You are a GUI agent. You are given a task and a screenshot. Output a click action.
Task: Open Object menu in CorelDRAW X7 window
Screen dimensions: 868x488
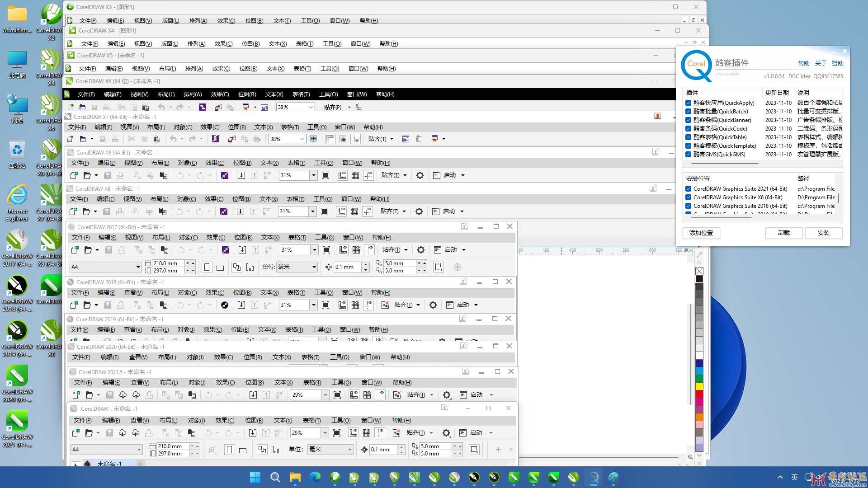(183, 127)
